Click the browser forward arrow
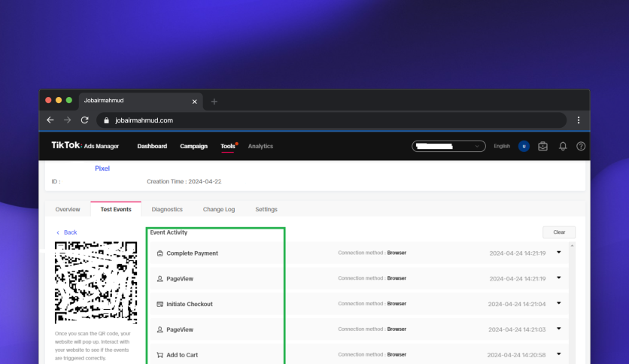The image size is (629, 364). pyautogui.click(x=67, y=120)
